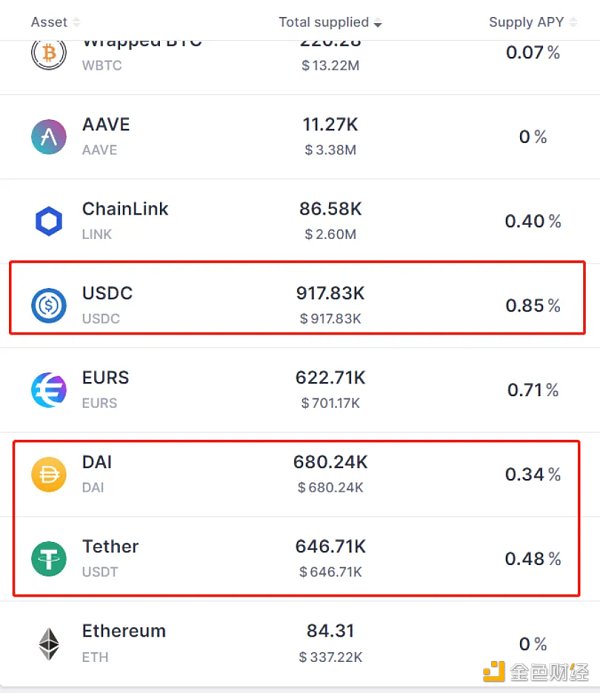
Task: Click DAI total supplied 680.24K
Action: click(x=330, y=462)
